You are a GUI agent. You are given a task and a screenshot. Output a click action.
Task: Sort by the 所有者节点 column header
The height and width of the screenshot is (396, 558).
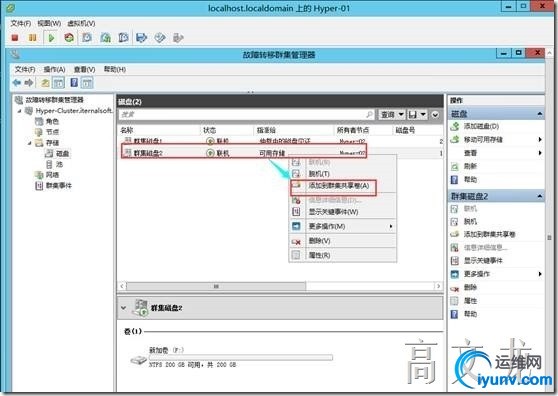click(x=353, y=130)
